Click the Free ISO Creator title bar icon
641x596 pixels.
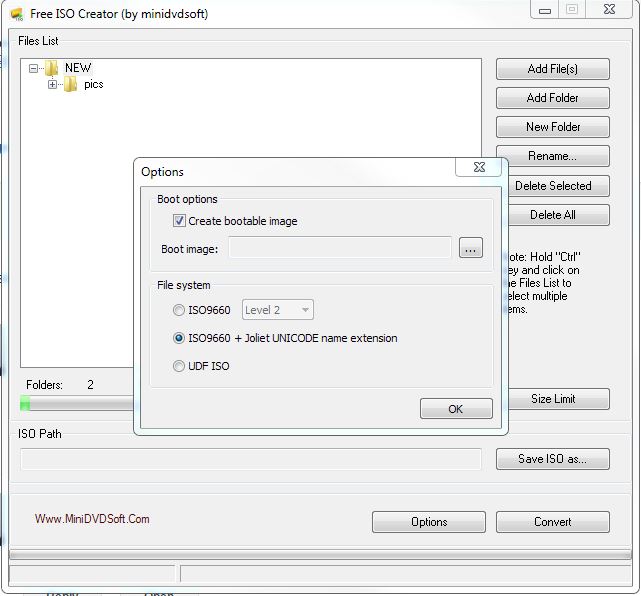coord(16,14)
